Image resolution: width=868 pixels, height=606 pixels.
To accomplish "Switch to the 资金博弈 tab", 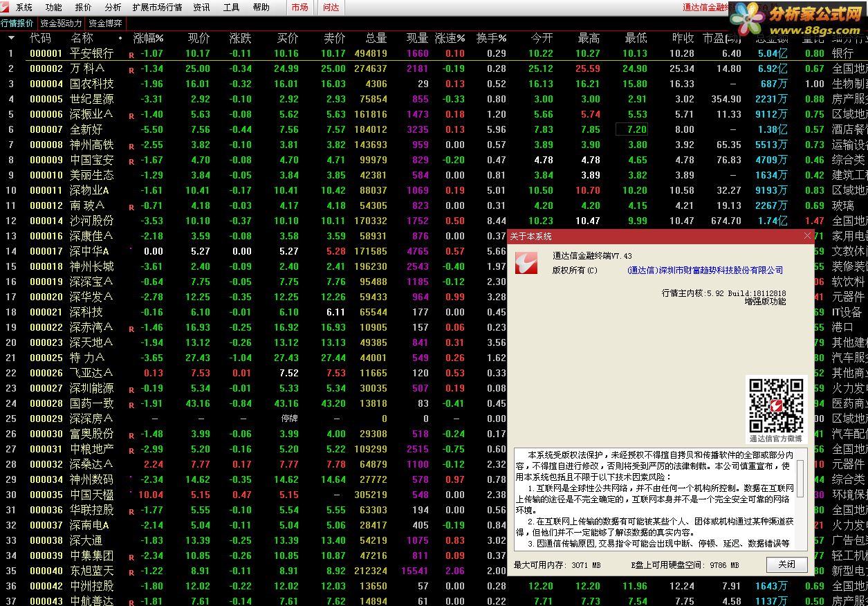I will (105, 23).
